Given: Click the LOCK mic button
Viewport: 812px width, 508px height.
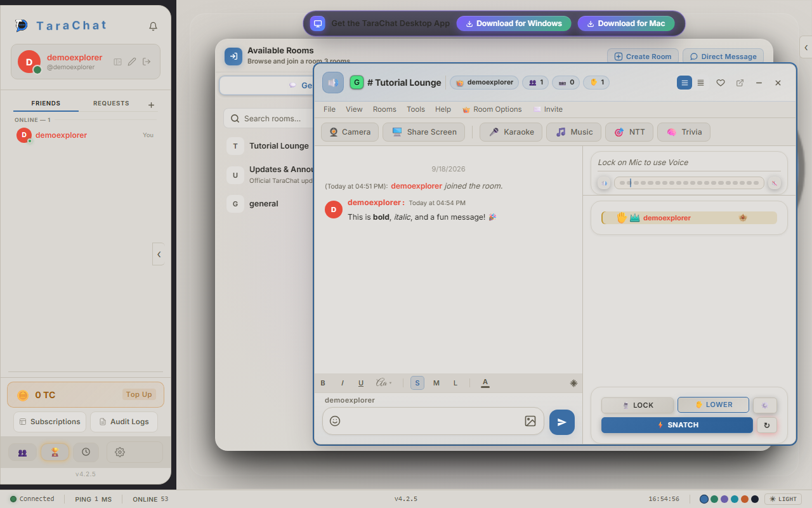Looking at the screenshot, I should point(638,405).
